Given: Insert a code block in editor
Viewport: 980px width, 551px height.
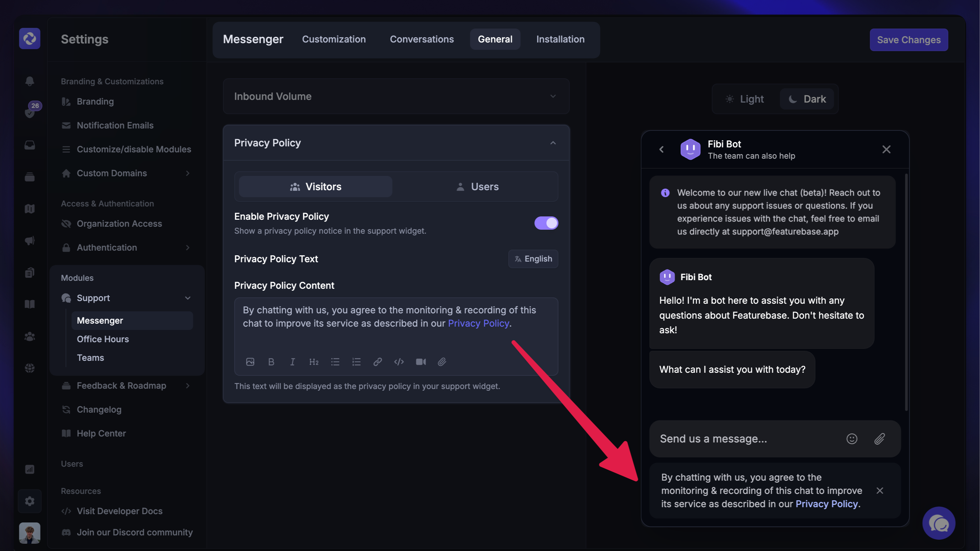Looking at the screenshot, I should 399,361.
